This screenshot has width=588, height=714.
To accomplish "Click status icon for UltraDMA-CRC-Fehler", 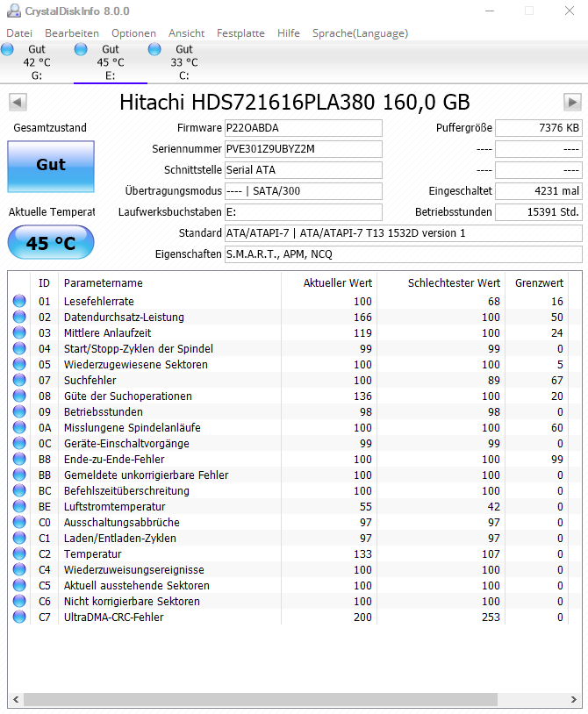I will coord(19,617).
